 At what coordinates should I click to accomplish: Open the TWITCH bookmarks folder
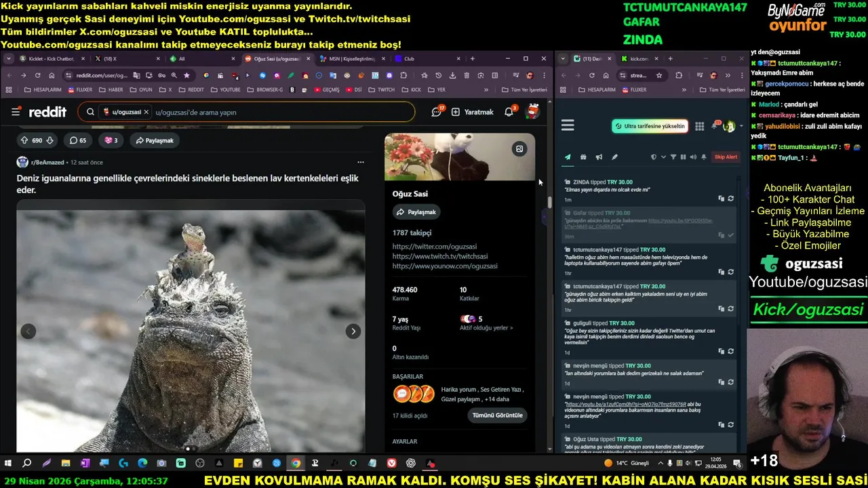pyautogui.click(x=381, y=89)
